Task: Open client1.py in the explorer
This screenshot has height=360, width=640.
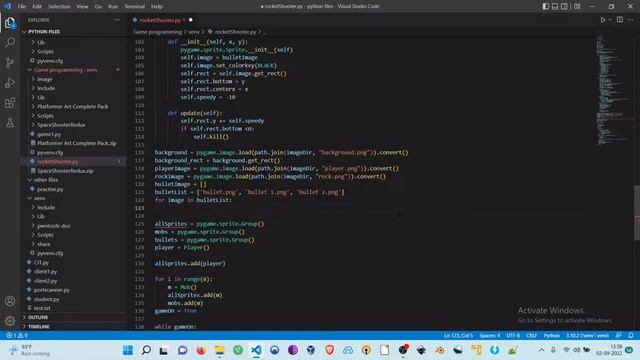Action: 73,271
